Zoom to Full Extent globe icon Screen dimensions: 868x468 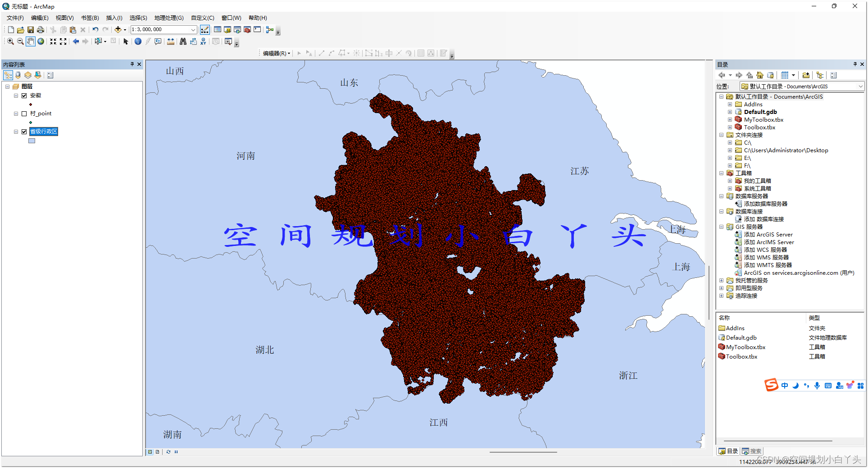coord(41,41)
